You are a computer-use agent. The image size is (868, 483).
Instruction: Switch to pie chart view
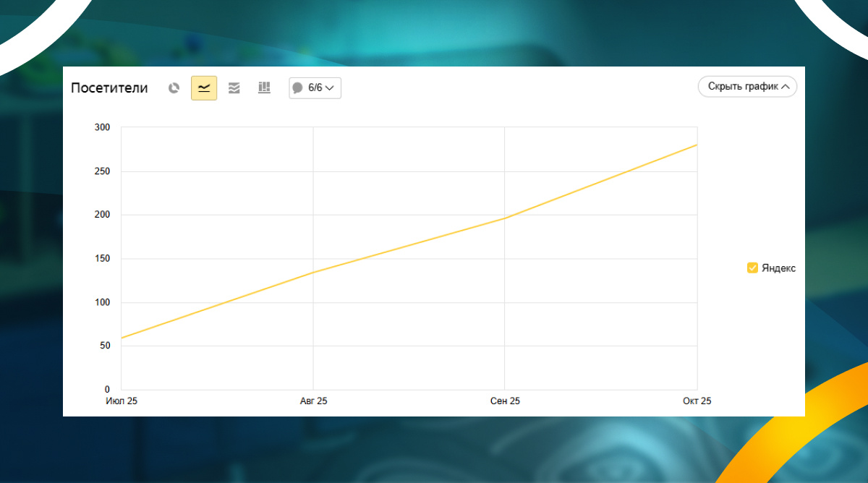coord(174,88)
